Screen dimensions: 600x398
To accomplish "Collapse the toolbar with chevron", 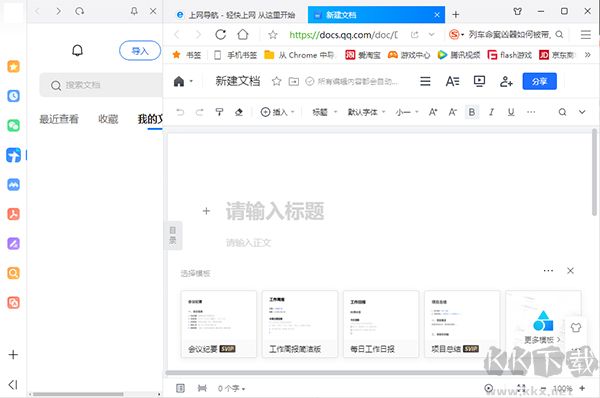I will [582, 112].
